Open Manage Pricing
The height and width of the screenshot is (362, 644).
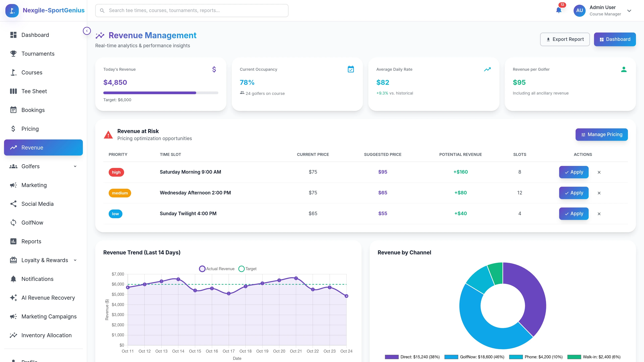(x=602, y=134)
